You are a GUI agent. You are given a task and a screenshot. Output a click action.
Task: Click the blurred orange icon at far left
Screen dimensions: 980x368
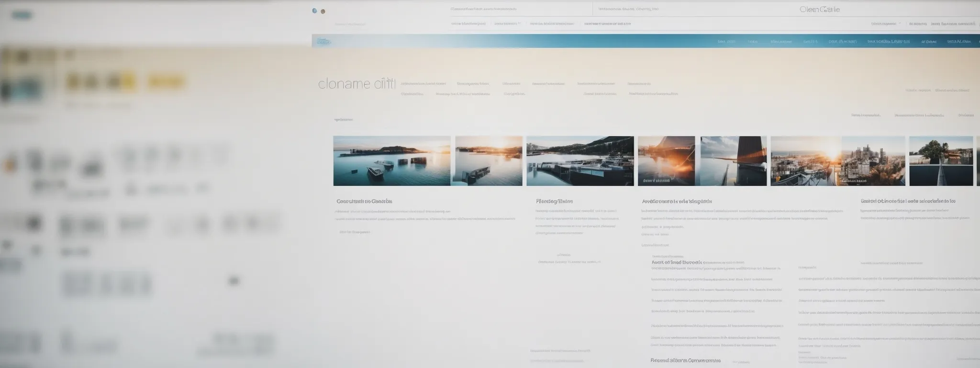point(9,166)
